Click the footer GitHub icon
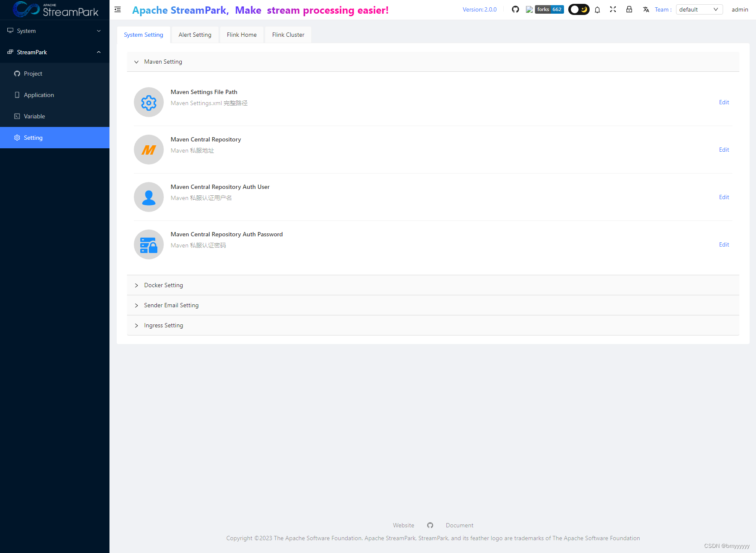Screen dimensions: 756x553 pos(430,525)
